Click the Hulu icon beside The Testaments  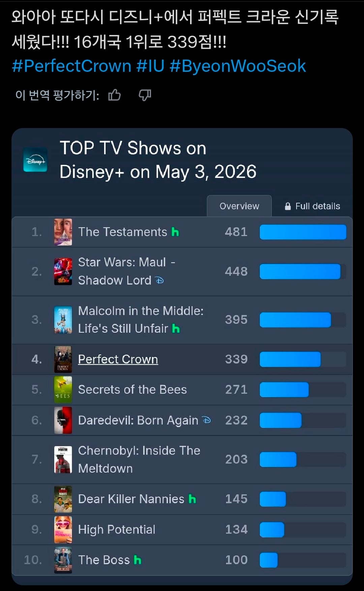pyautogui.click(x=175, y=232)
